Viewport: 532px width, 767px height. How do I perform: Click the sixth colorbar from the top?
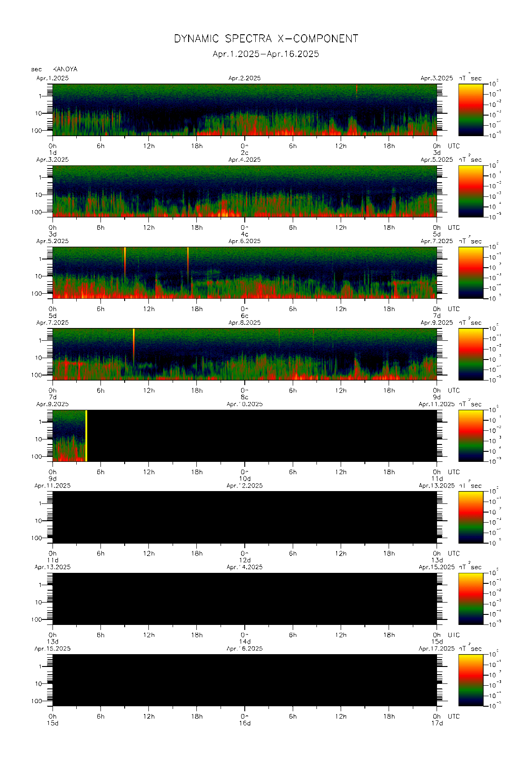tap(470, 517)
